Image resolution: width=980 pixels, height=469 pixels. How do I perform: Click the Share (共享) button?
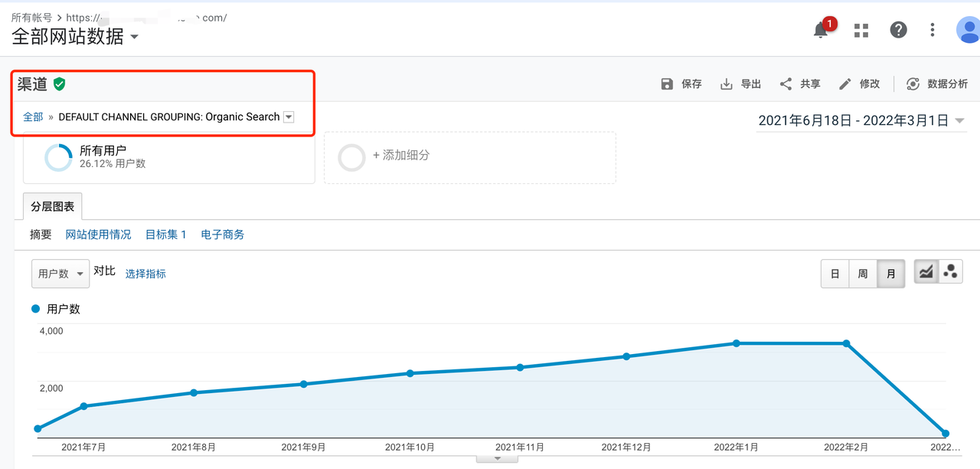point(800,84)
